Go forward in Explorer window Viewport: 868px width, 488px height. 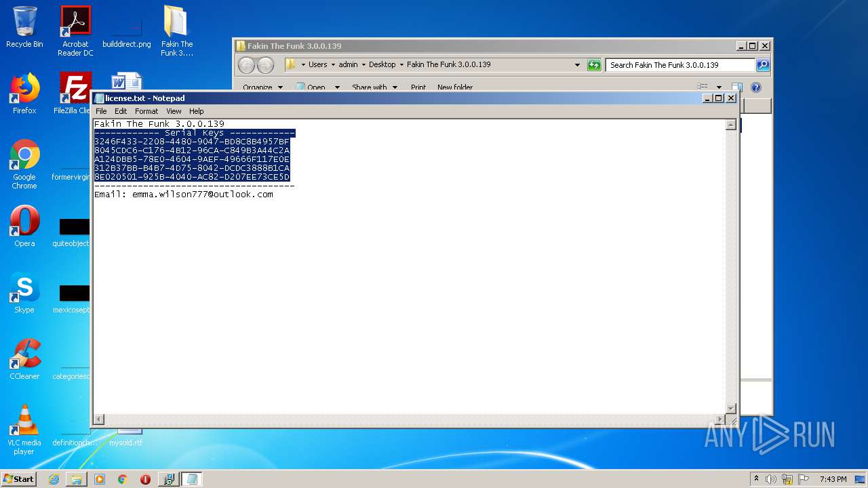coord(265,65)
